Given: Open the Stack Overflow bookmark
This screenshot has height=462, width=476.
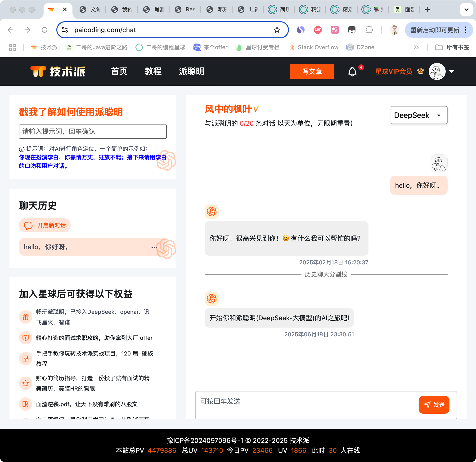Looking at the screenshot, I should coord(314,47).
